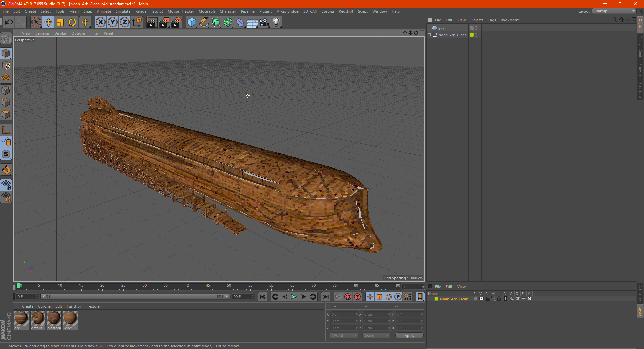Go to start of animation
Image resolution: width=644 pixels, height=349 pixels.
click(263, 297)
